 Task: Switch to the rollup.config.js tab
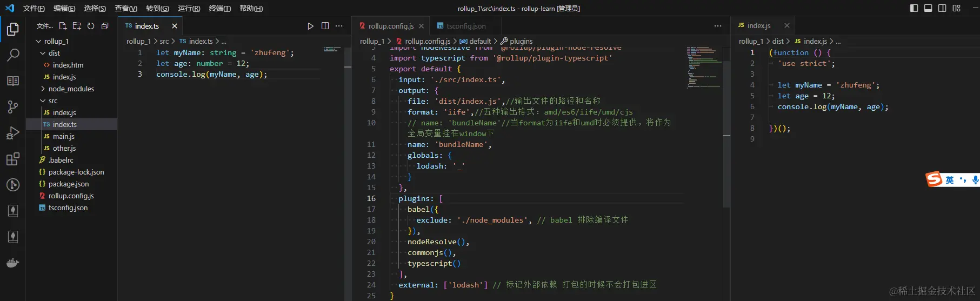click(392, 26)
